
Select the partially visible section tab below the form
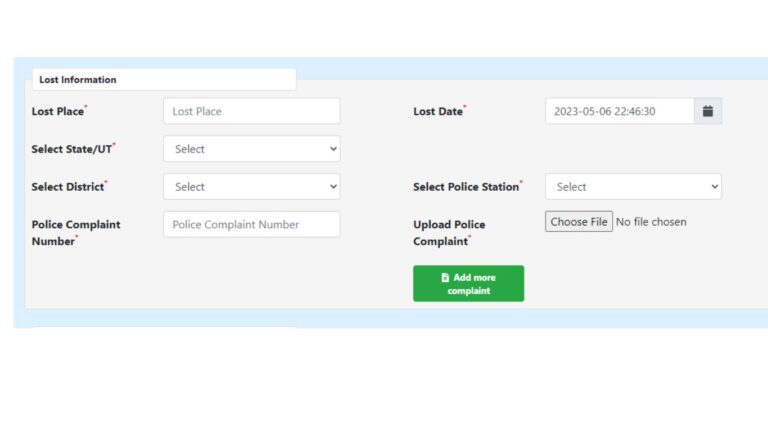164,328
